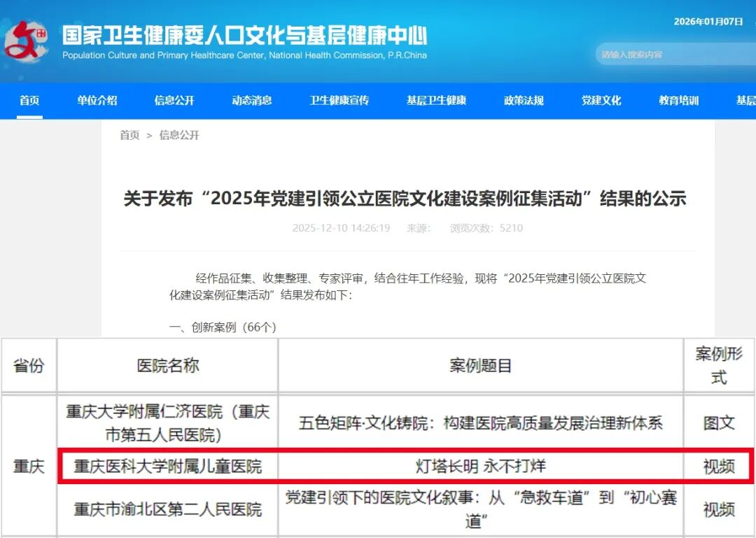Select the 基层卫生健康 navigation item
This screenshot has width=756, height=538.
point(436,101)
